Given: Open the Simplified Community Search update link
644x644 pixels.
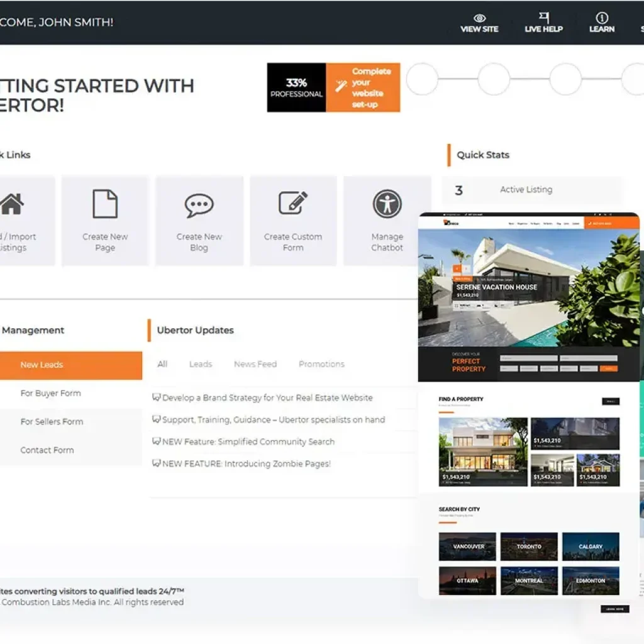Looking at the screenshot, I should pos(248,441).
